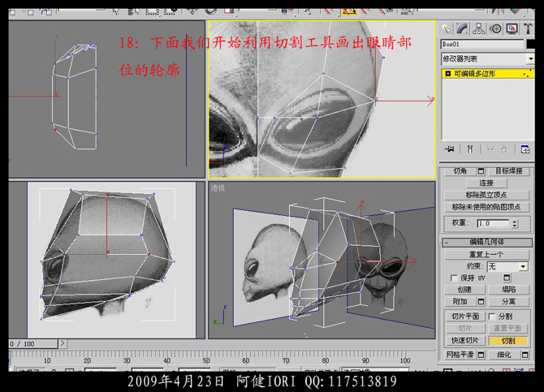Click the 重复上一个 button

(x=486, y=254)
